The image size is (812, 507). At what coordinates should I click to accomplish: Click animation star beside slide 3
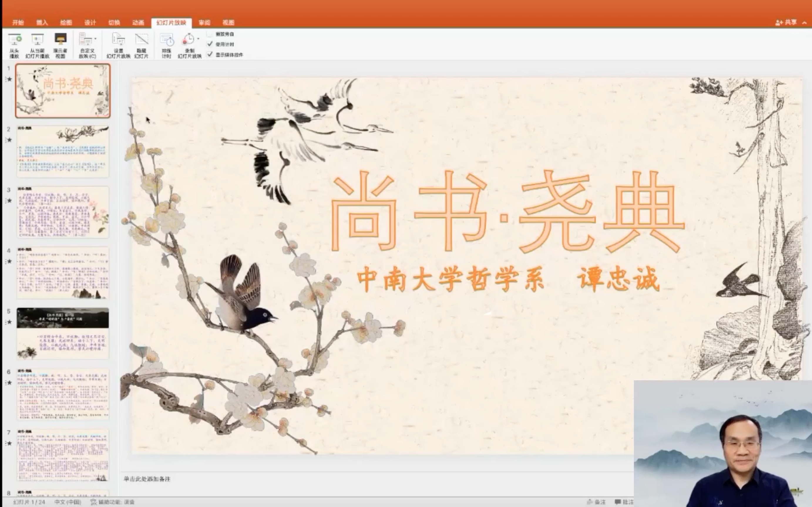[x=9, y=200]
